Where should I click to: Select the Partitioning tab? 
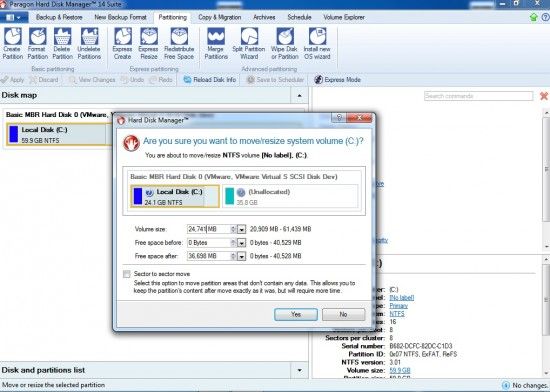[172, 17]
